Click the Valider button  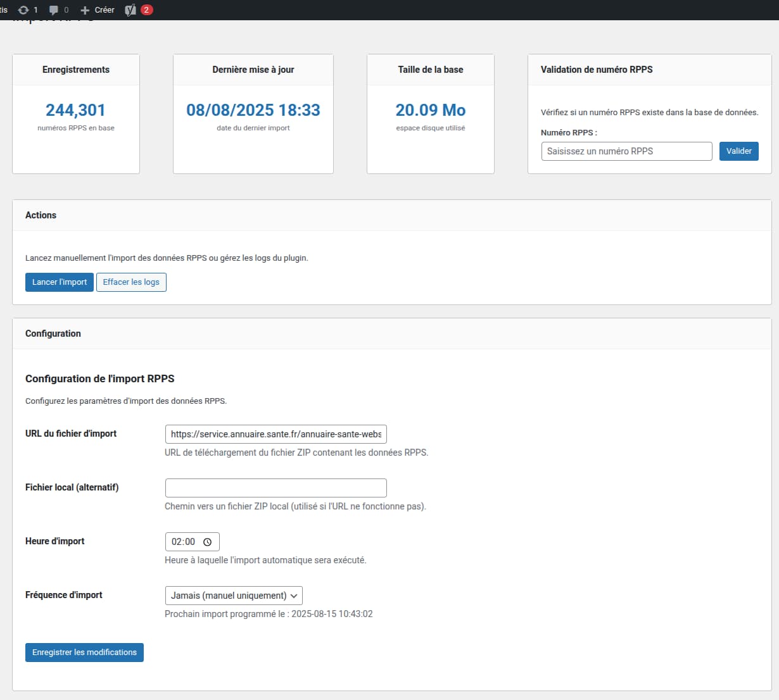click(738, 151)
